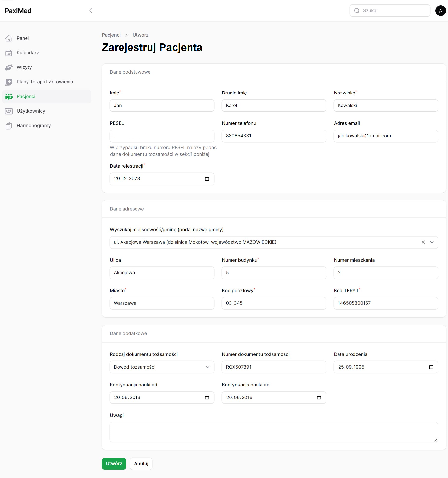Expand the miejscowość/gmina search dropdown
Image resolution: width=448 pixels, height=478 pixels.
(432, 242)
